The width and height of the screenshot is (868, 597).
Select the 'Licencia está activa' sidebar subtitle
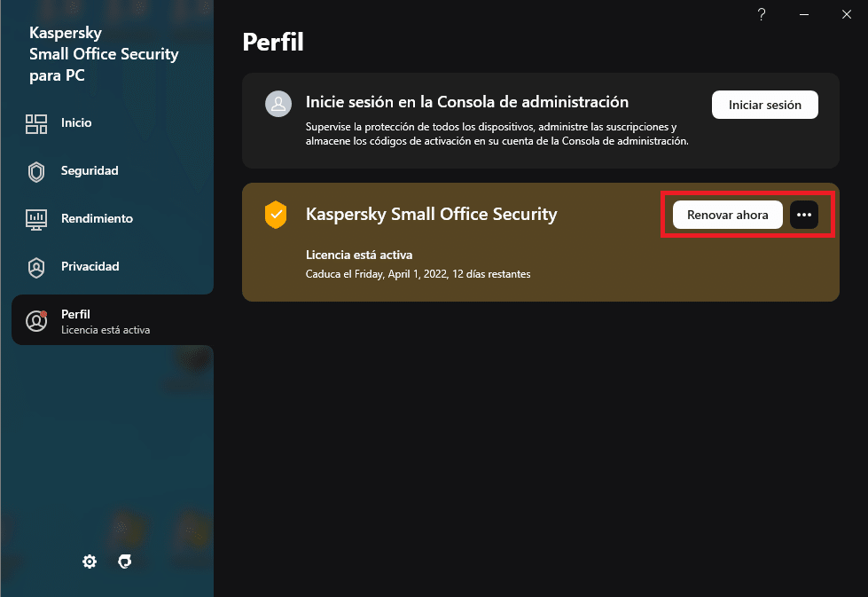pyautogui.click(x=106, y=330)
